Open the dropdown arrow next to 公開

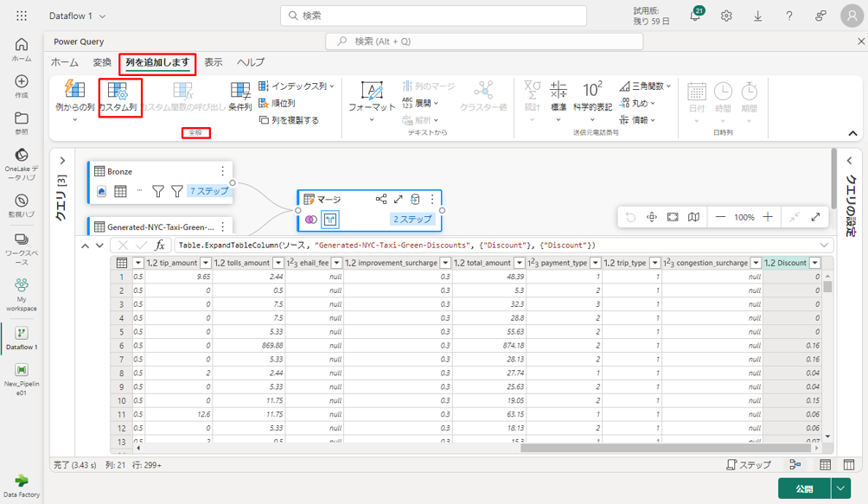point(842,488)
